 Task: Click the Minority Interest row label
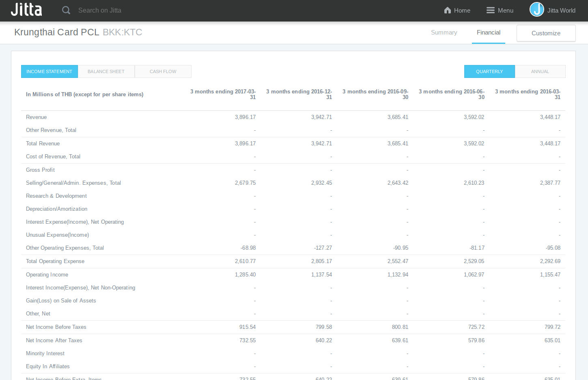45,354
